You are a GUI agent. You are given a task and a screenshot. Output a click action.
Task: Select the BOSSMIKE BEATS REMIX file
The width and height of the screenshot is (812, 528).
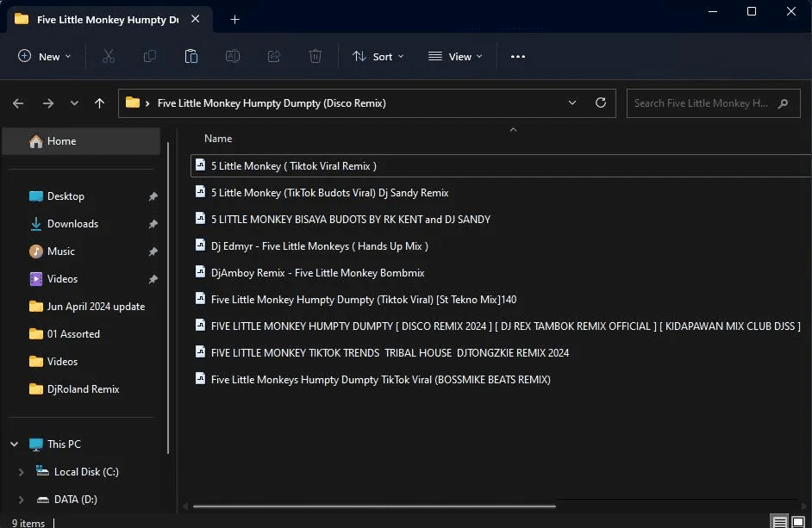tap(381, 380)
